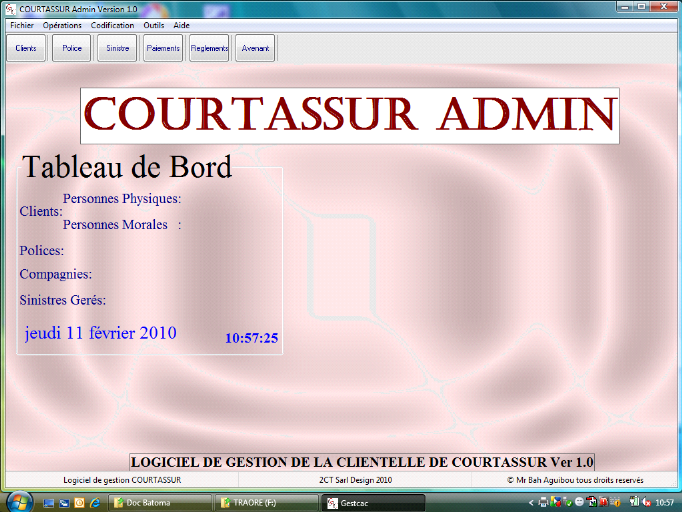Click the Show Desktop quick launch icon

[48, 503]
